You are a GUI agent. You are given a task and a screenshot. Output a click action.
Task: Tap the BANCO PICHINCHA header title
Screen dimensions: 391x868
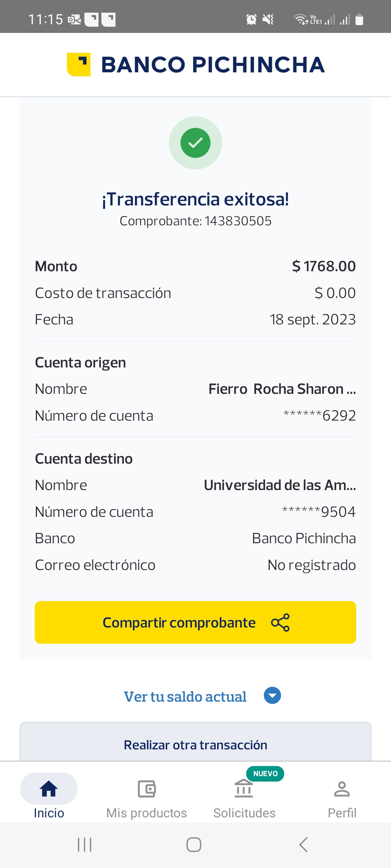pyautogui.click(x=213, y=65)
